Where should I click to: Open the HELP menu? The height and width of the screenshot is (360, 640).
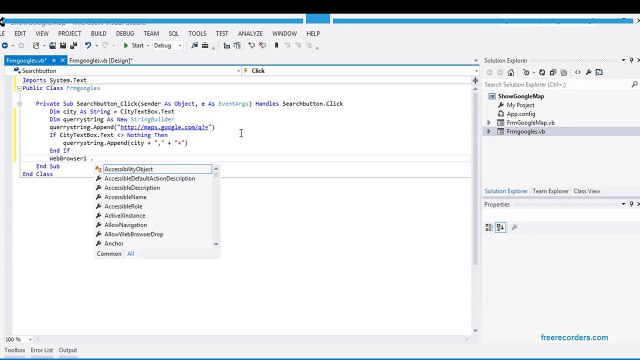click(x=313, y=33)
